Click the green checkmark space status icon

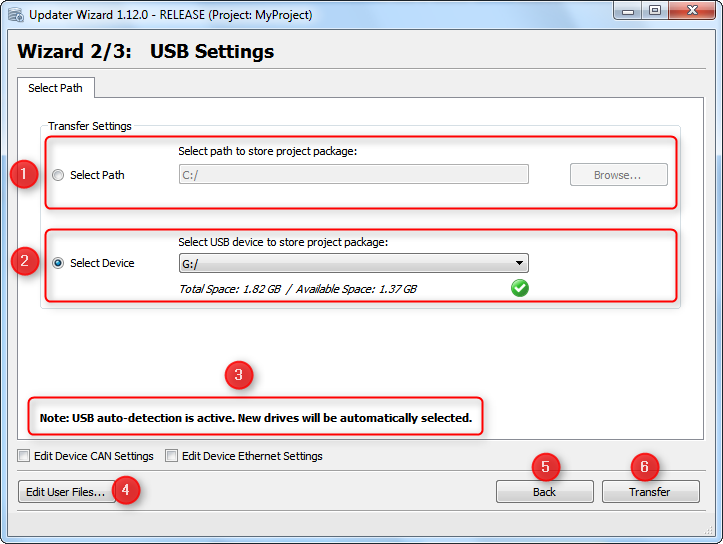click(520, 288)
